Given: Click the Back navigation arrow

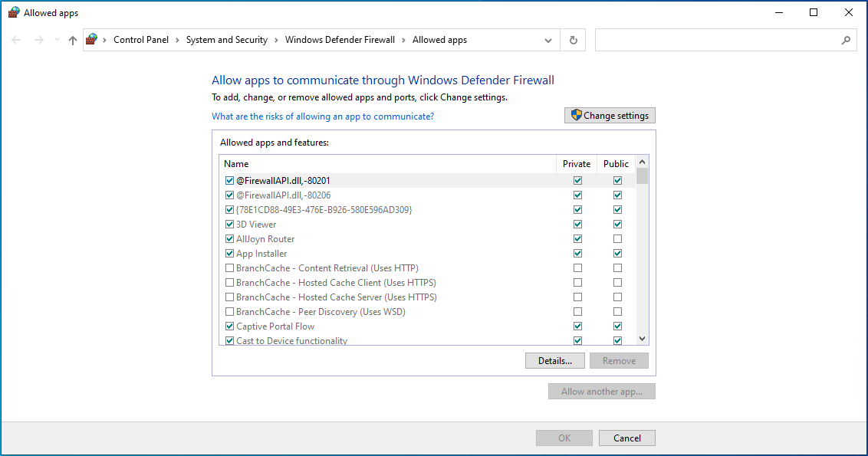Looking at the screenshot, I should click(x=17, y=40).
